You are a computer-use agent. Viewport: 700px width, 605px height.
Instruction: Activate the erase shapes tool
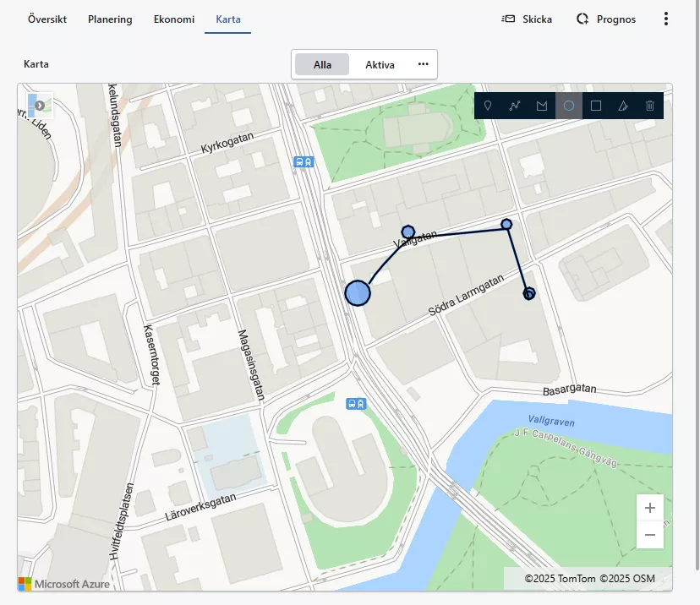(623, 106)
